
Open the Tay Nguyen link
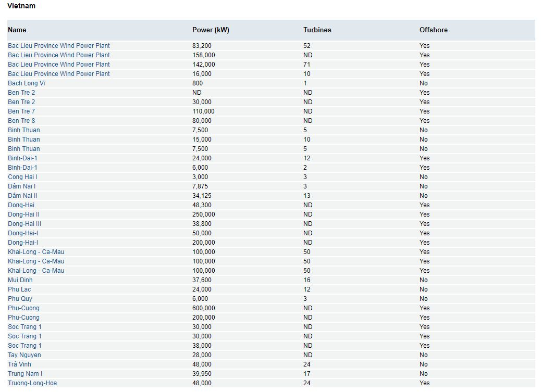click(x=24, y=355)
